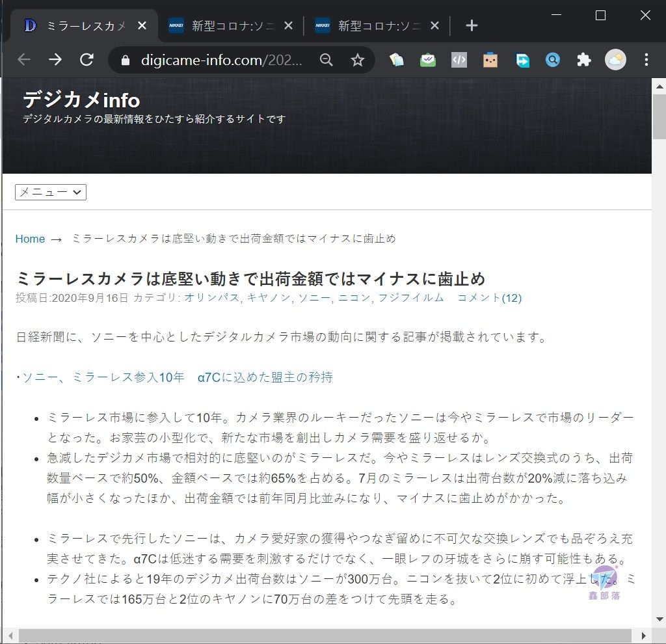Close the first 新型コロナ tab
666x644 pixels.
click(x=288, y=25)
